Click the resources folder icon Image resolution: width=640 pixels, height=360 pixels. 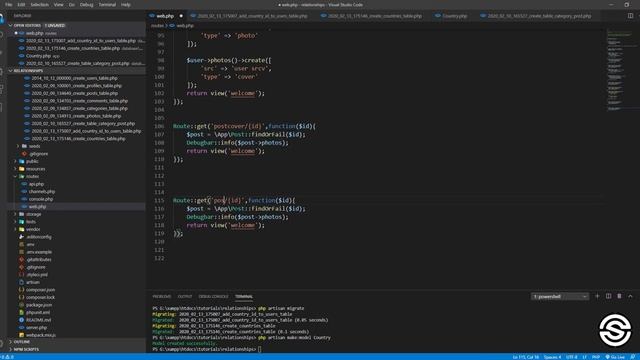point(22,169)
